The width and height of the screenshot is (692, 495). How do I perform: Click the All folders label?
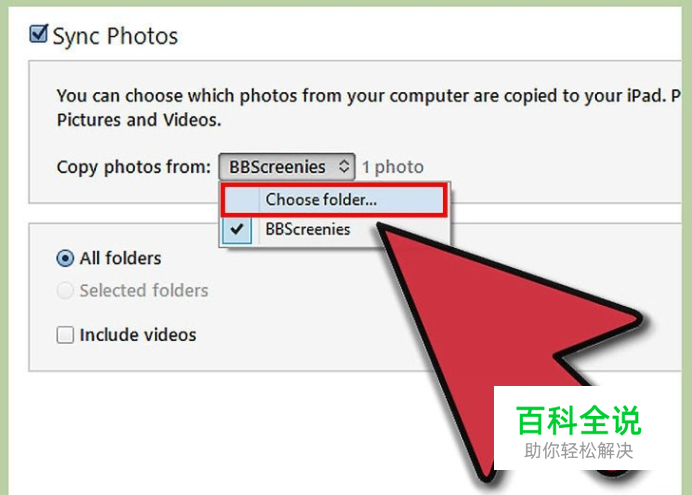point(120,258)
